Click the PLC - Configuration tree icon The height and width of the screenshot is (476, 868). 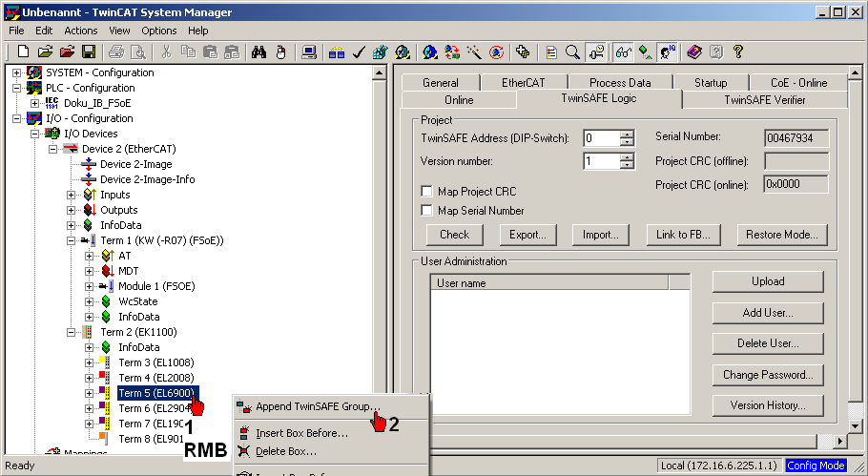pyautogui.click(x=34, y=88)
